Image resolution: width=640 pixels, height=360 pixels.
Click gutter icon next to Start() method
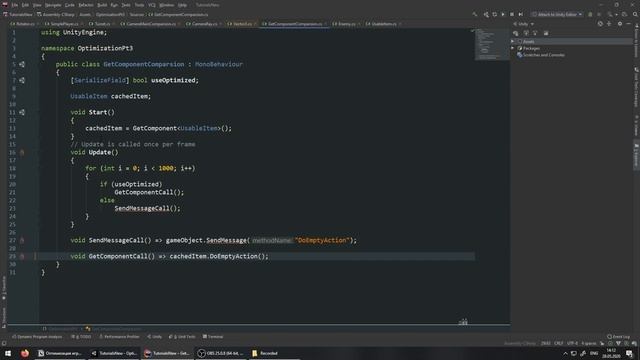tap(22, 112)
